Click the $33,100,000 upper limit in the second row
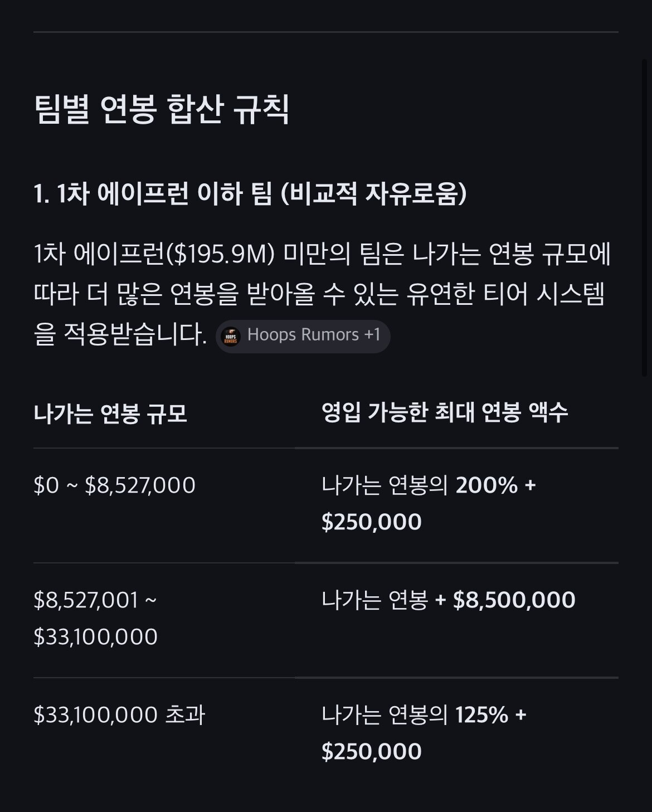 pyautogui.click(x=96, y=637)
